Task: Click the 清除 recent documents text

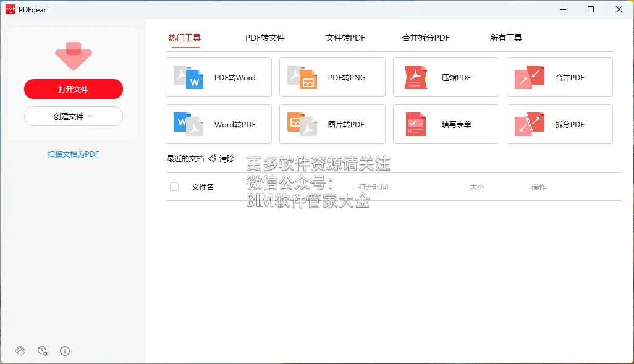Action: point(227,159)
